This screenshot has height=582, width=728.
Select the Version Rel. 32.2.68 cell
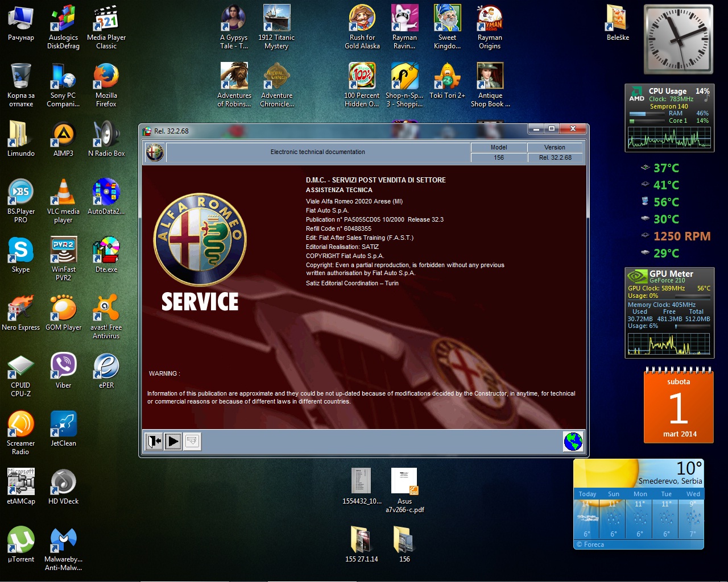(555, 157)
